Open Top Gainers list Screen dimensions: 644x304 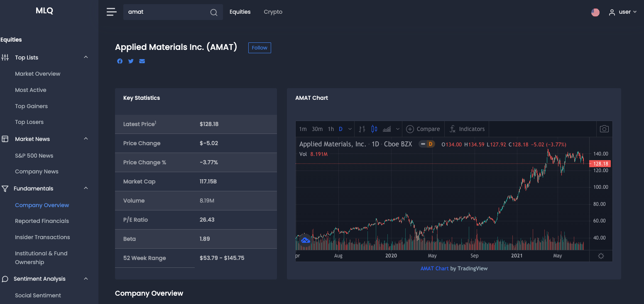tap(31, 106)
